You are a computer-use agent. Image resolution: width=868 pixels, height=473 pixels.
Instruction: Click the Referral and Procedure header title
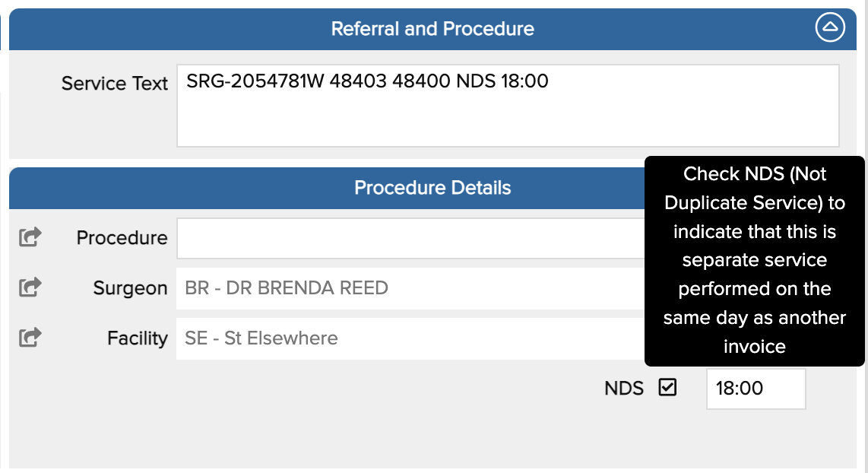click(x=432, y=29)
